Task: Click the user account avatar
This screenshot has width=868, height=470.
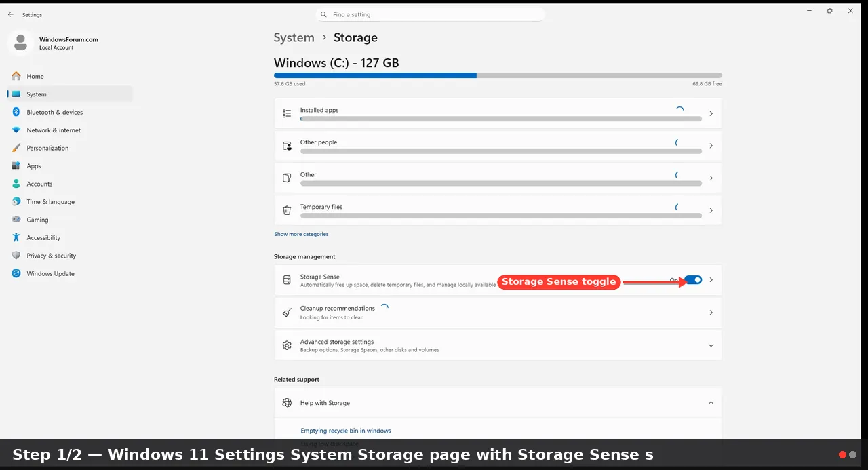Action: [20, 43]
